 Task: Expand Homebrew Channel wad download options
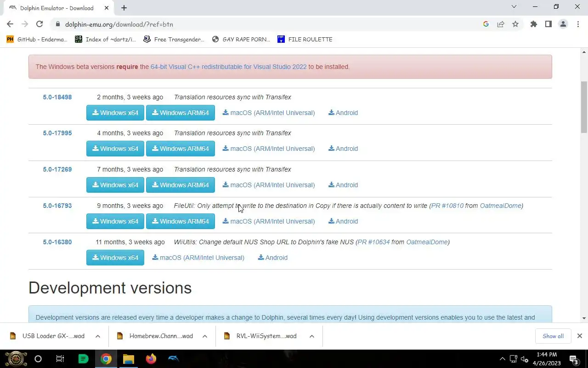click(x=205, y=336)
